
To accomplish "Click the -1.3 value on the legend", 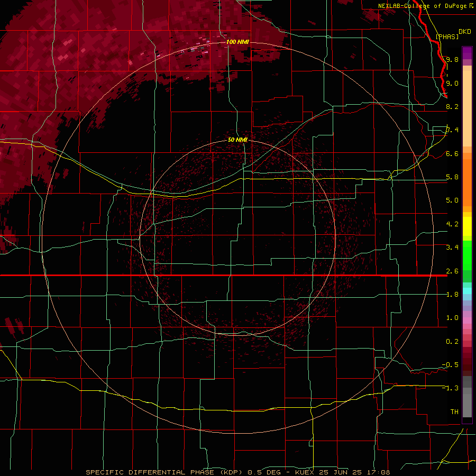I will pos(450,388).
